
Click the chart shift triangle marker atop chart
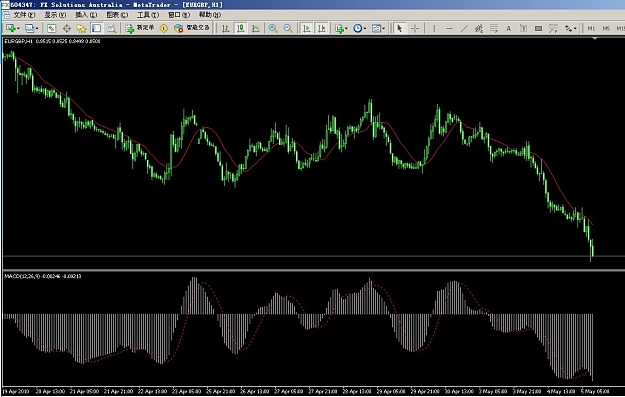[595, 39]
